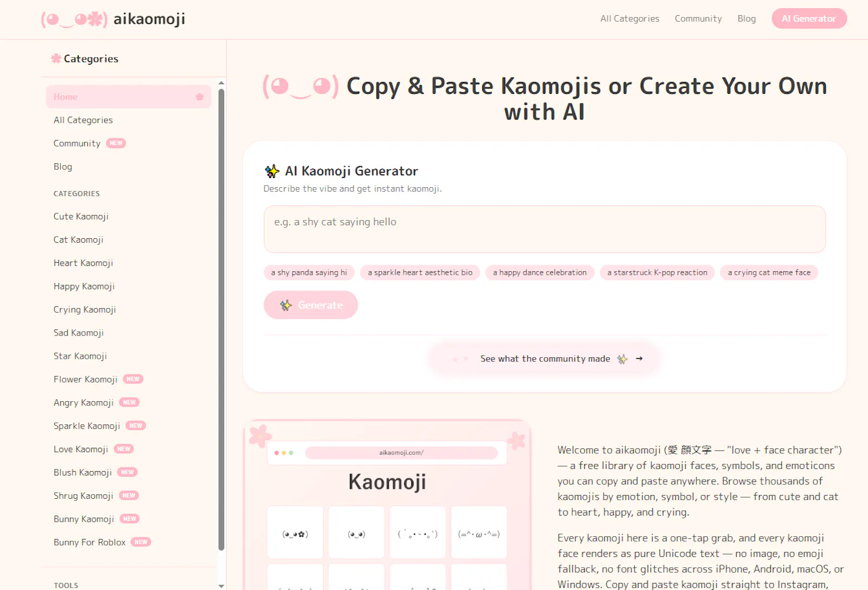
Task: Click the Generate button
Action: pyautogui.click(x=311, y=305)
